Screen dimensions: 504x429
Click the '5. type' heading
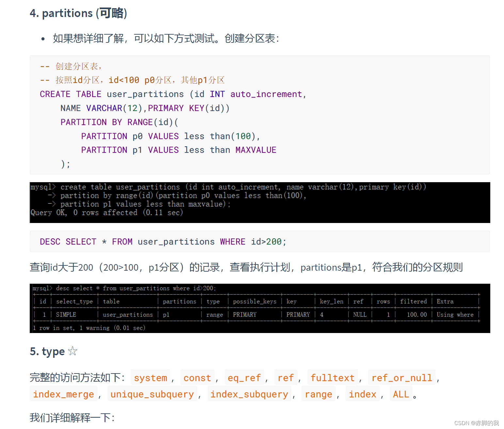point(47,351)
